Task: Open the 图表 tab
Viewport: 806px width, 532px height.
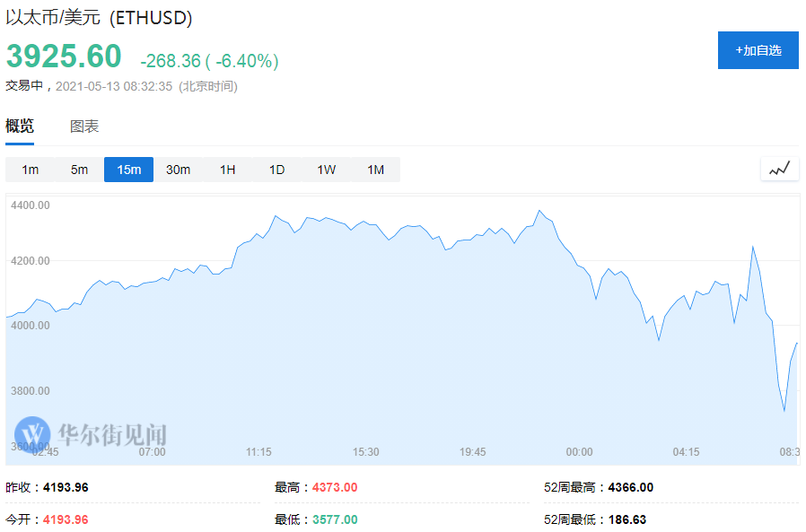Action: [x=84, y=126]
